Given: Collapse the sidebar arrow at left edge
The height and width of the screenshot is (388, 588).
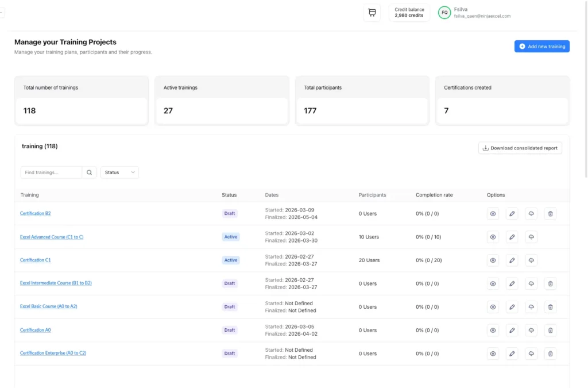Looking at the screenshot, I should 2,12.
